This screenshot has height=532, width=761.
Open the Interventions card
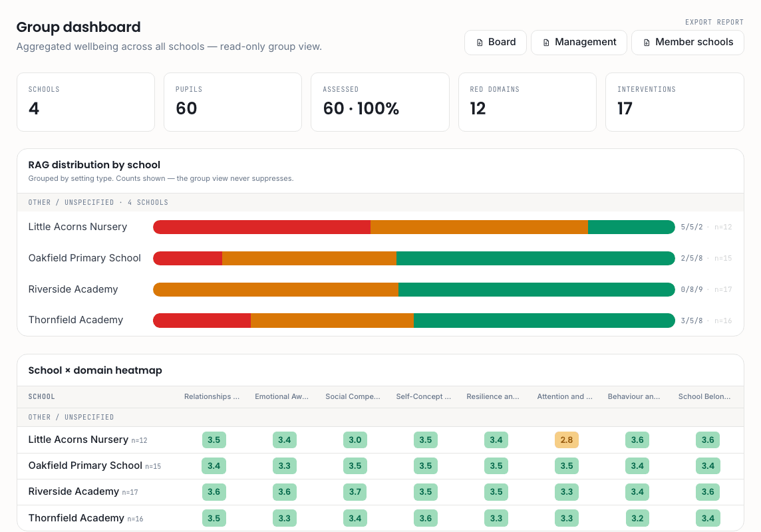point(675,102)
